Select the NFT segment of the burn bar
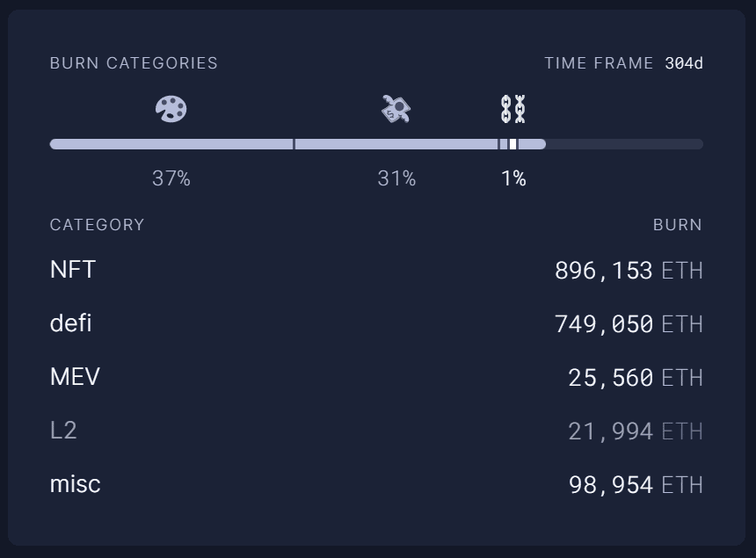The height and width of the screenshot is (558, 756). 171,144
